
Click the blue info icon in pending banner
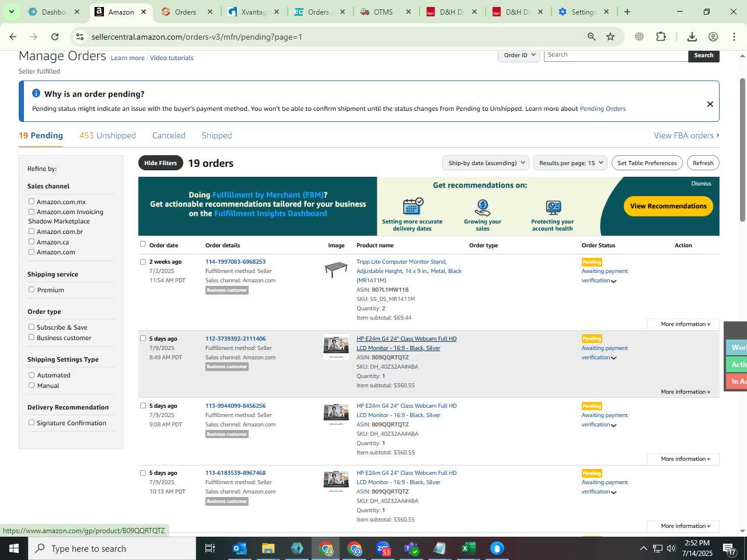click(36, 93)
